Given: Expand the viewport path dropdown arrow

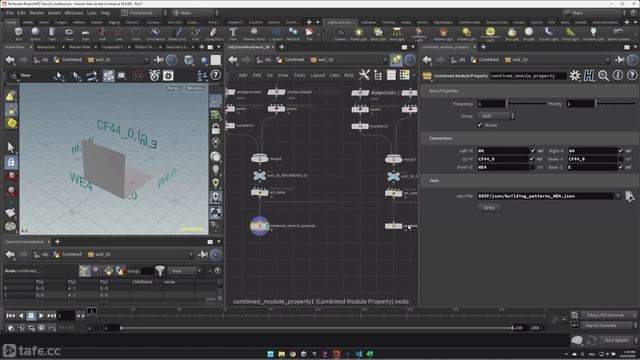Looking at the screenshot, I should (x=146, y=60).
